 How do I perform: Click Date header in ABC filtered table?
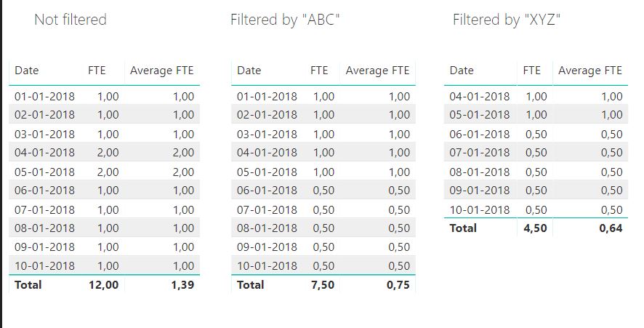pyautogui.click(x=249, y=71)
